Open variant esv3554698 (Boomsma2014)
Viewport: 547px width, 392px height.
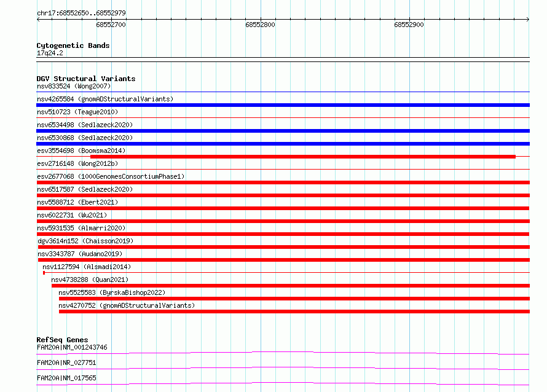click(x=81, y=151)
